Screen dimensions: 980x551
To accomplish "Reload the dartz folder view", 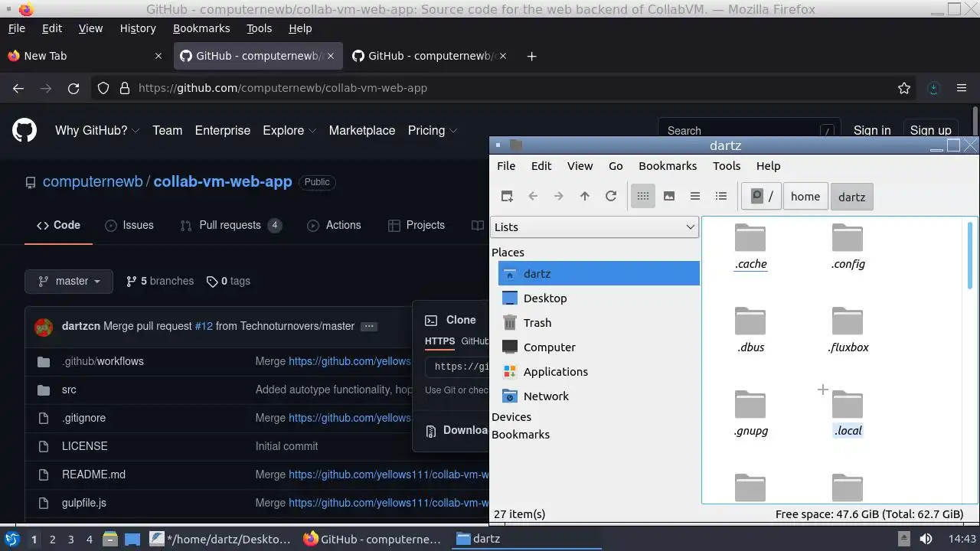I will point(611,196).
